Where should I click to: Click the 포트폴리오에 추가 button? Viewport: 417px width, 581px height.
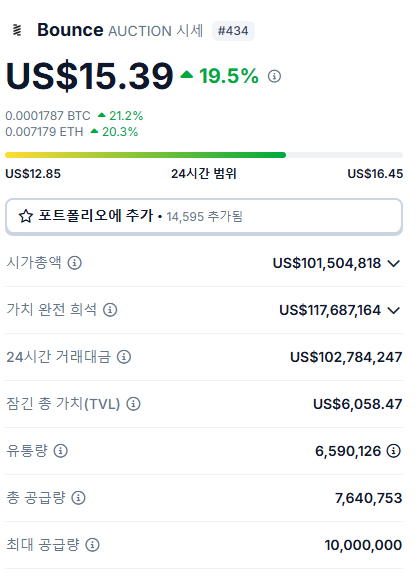pos(204,216)
